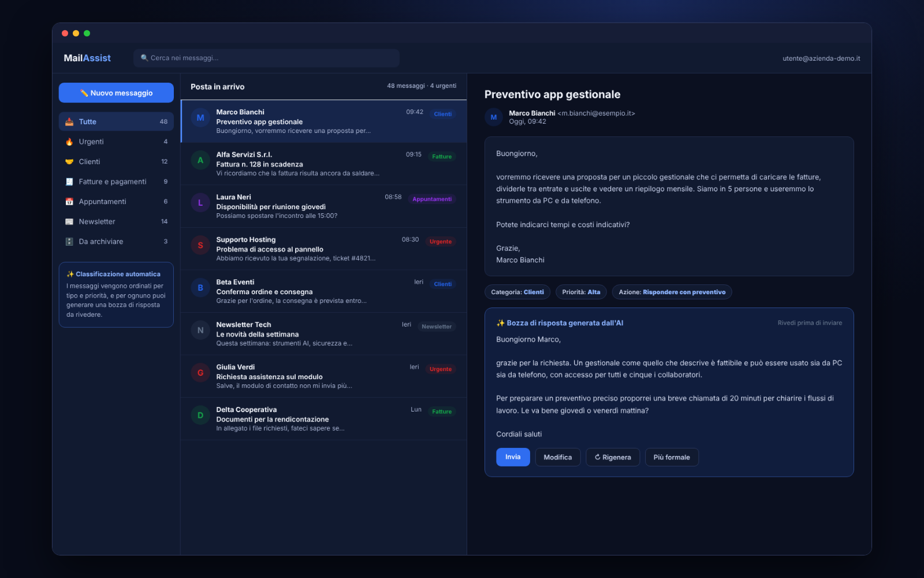
Task: Click the sender avatar in the message header
Action: click(494, 117)
